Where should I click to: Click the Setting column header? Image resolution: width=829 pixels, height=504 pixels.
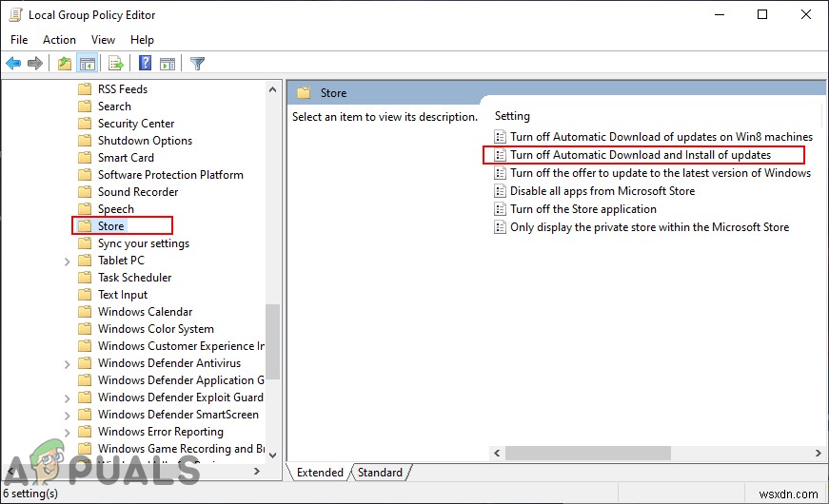(x=512, y=116)
